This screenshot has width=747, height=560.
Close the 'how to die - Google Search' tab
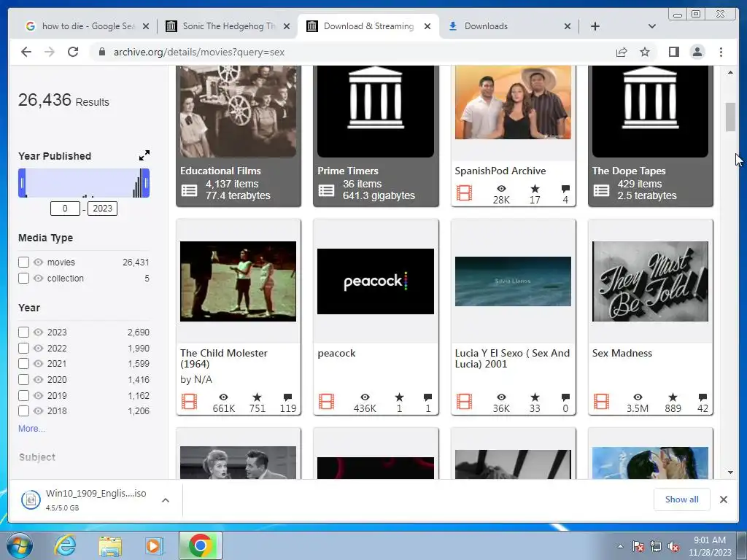tap(146, 26)
